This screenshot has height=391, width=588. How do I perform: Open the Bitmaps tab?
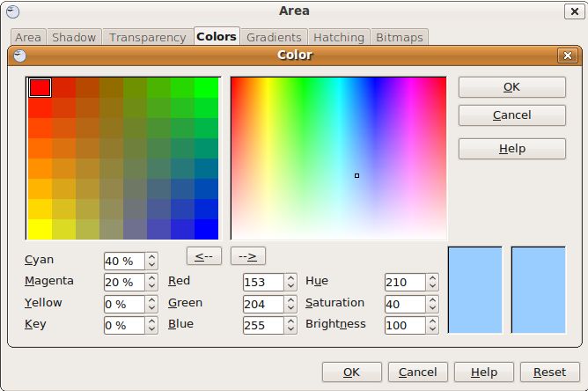coord(399,37)
